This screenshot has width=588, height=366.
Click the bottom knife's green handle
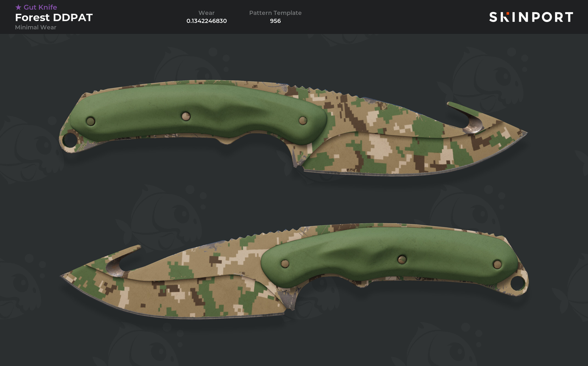pyautogui.click(x=390, y=257)
